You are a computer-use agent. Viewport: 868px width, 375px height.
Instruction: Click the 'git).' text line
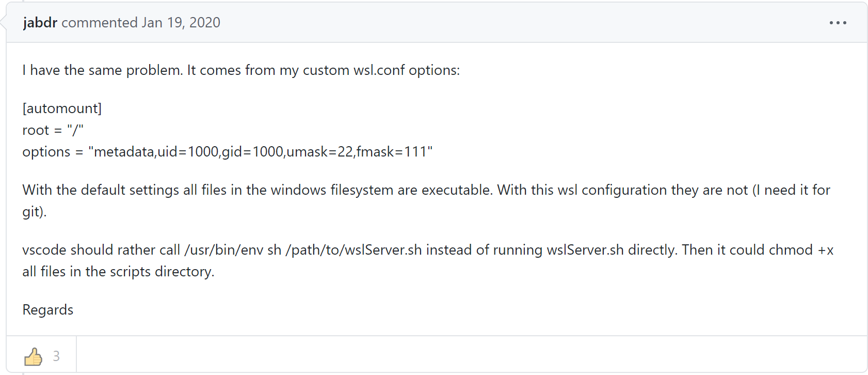coord(35,212)
